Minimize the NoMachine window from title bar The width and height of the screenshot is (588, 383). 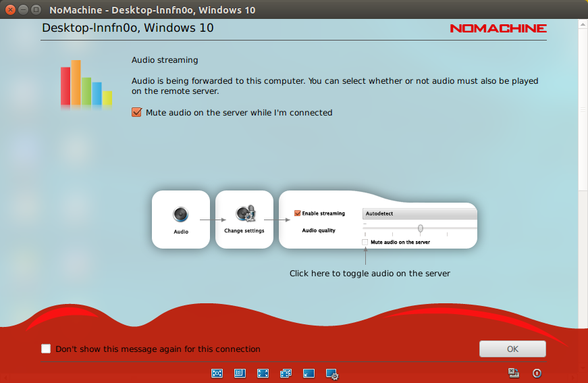click(23, 9)
